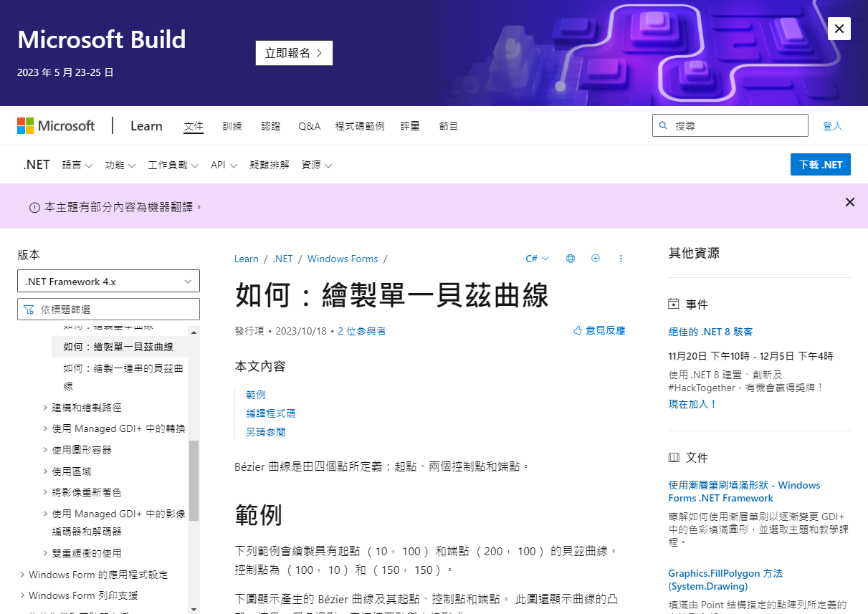The height and width of the screenshot is (614, 868).
Task: Click the Microsoft logo
Action: point(56,126)
